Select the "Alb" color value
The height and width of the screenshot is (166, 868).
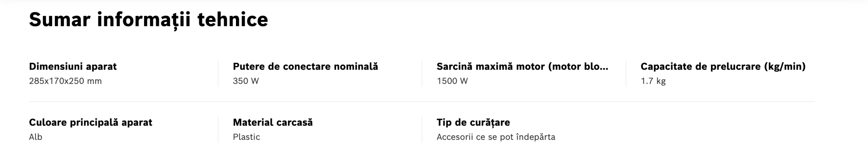36,137
